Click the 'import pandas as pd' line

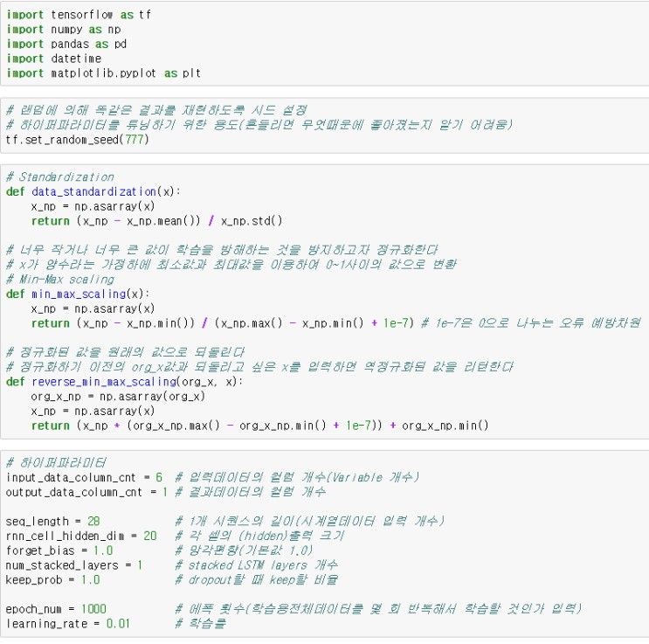pyautogui.click(x=66, y=44)
